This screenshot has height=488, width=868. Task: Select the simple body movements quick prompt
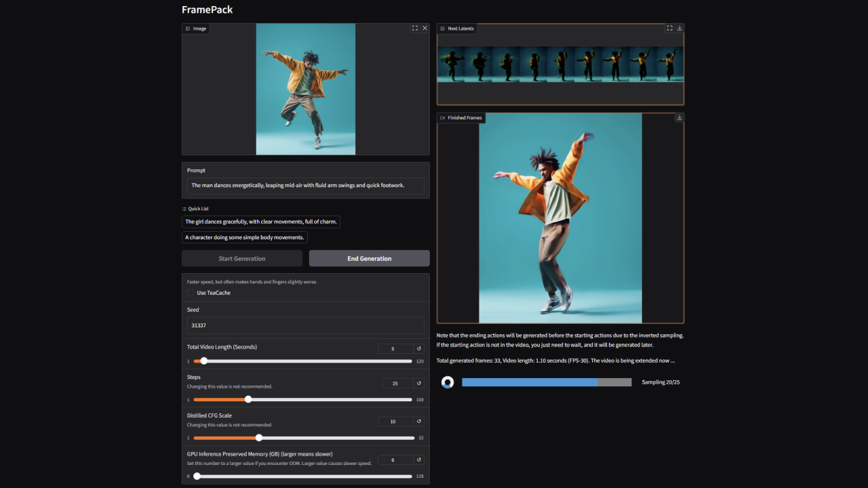click(x=244, y=237)
